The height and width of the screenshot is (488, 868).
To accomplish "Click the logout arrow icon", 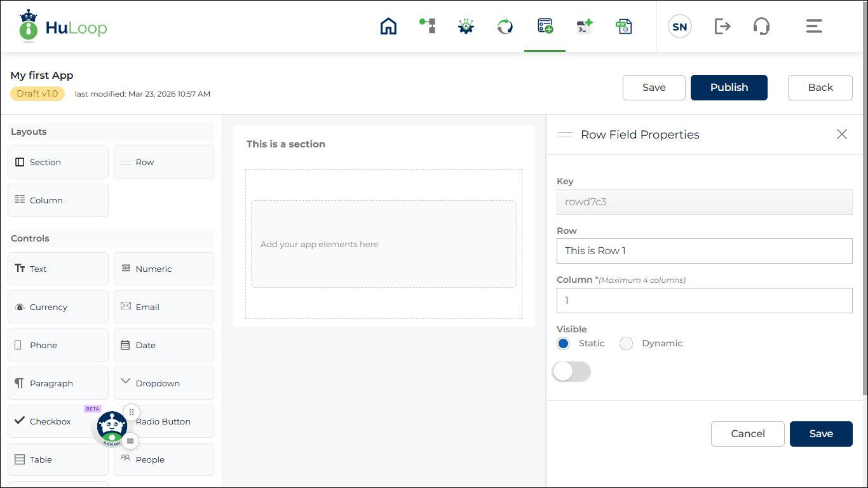I will [722, 26].
